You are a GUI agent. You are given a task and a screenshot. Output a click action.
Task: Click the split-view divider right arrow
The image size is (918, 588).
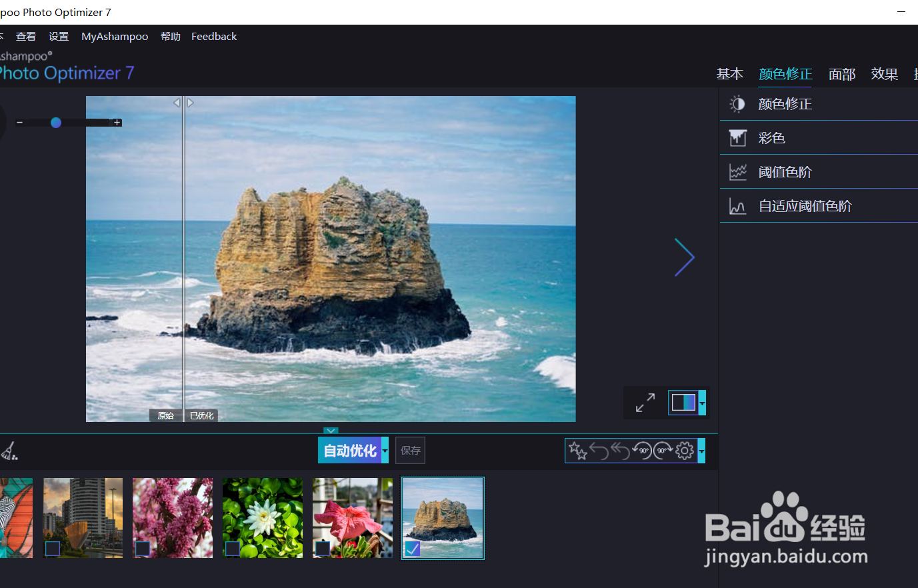click(x=190, y=103)
